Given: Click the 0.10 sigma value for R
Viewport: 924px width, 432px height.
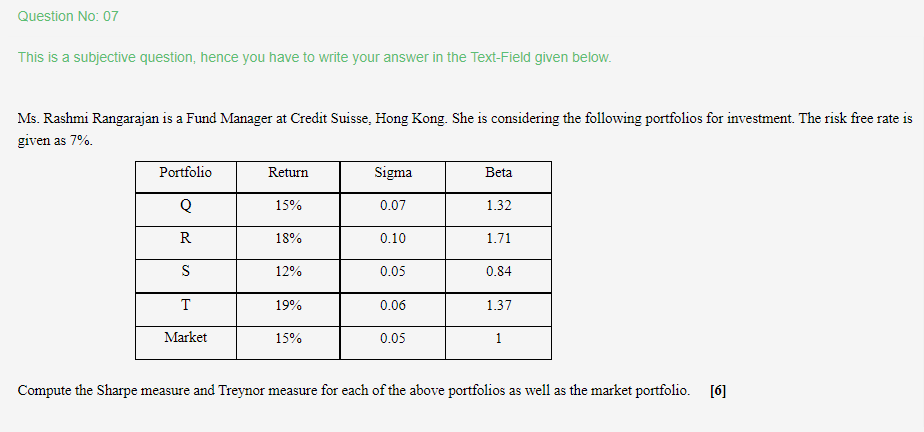Looking at the screenshot, I should point(393,239).
